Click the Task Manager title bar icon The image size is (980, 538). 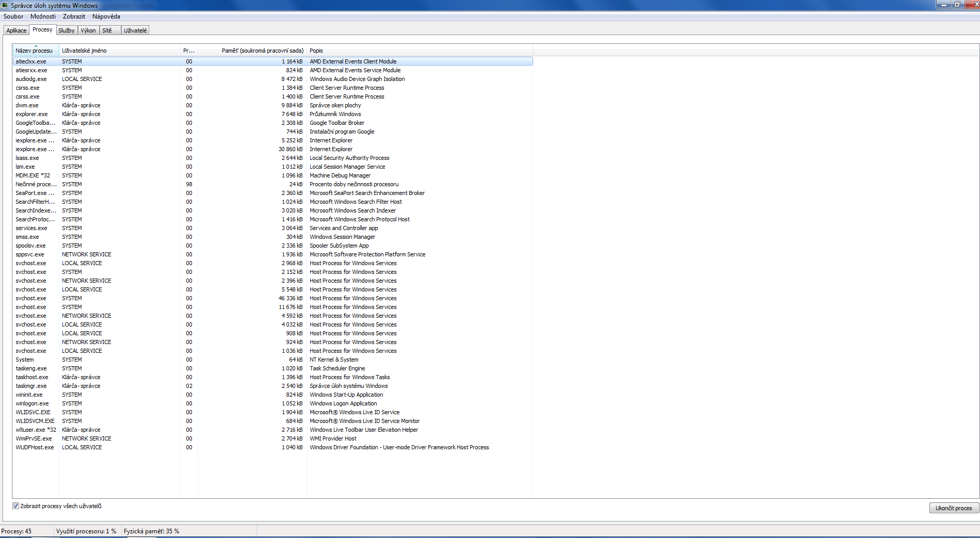(5, 5)
